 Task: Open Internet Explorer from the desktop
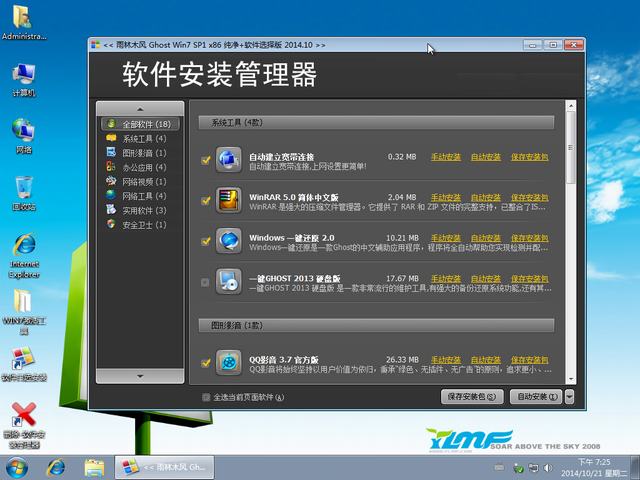tap(24, 250)
